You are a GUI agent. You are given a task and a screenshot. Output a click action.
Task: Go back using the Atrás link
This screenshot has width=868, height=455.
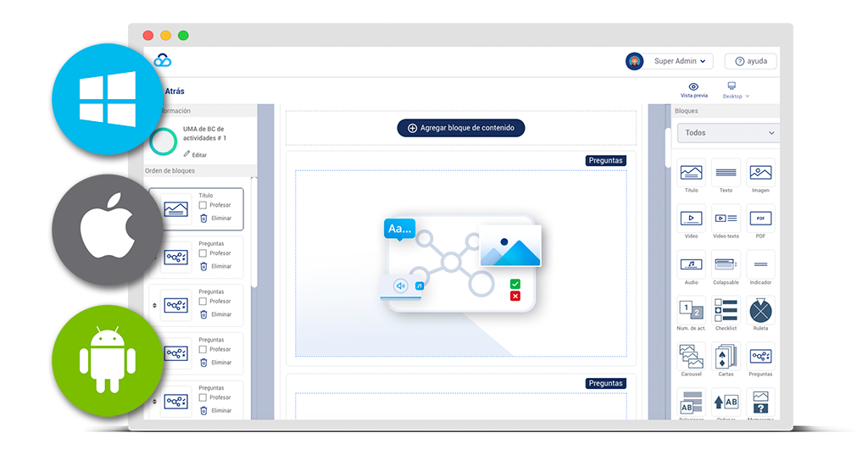pos(174,92)
